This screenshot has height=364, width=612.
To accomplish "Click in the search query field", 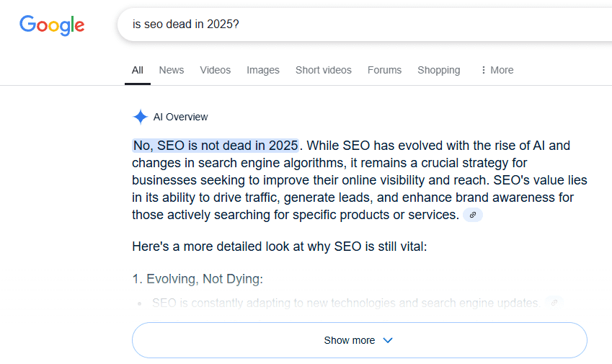I will 360,25.
